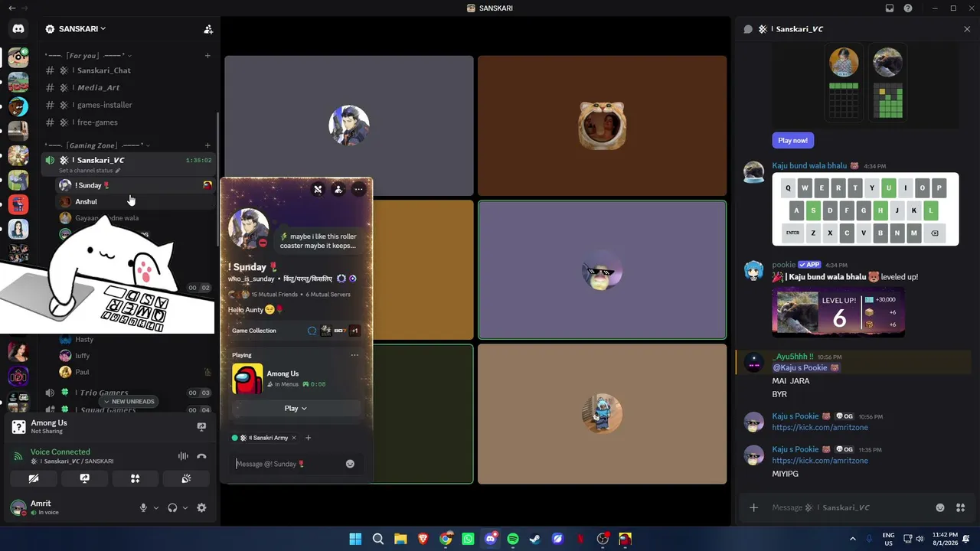
Task: Turn on camera in voice panel
Action: tap(34, 478)
